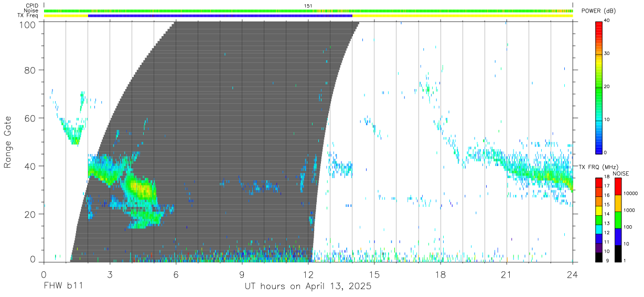Click the 100 tick label on range gate axis
Viewport: 644px width, 297px height.
click(28, 24)
